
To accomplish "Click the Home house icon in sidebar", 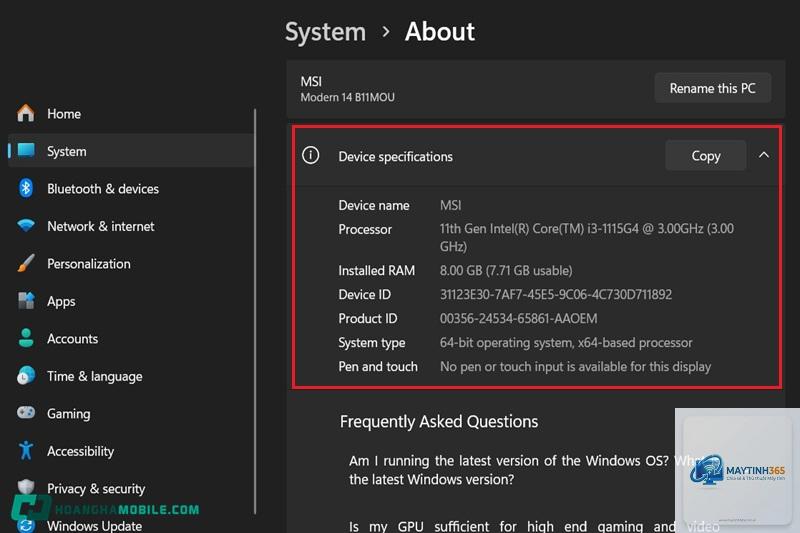I will pyautogui.click(x=26, y=113).
